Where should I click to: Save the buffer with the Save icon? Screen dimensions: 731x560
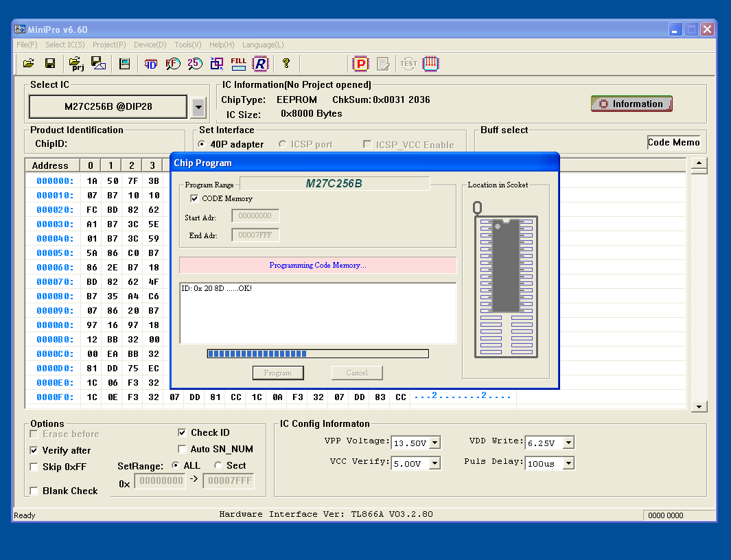49,63
